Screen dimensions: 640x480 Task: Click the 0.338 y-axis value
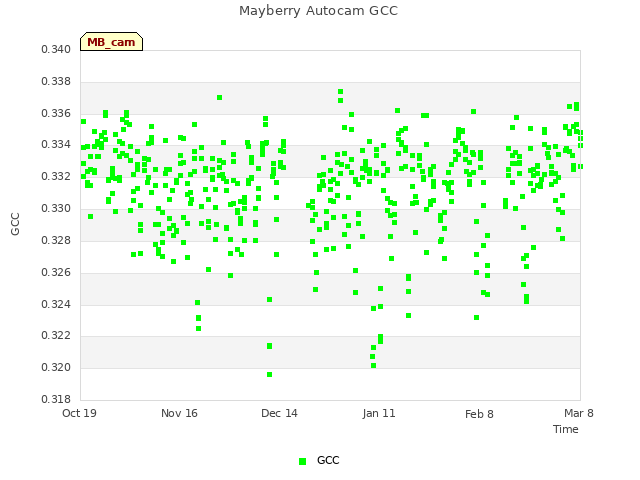pos(56,81)
